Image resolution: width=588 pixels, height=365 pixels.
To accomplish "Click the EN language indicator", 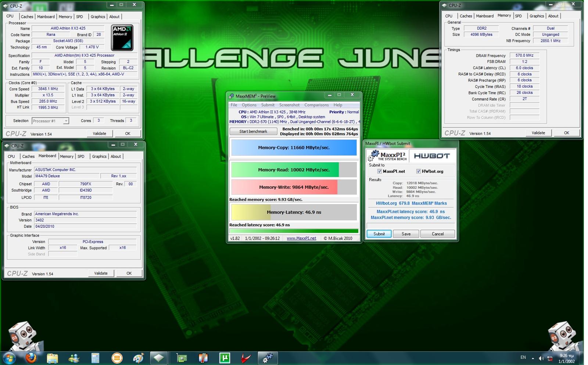I will [x=523, y=358].
